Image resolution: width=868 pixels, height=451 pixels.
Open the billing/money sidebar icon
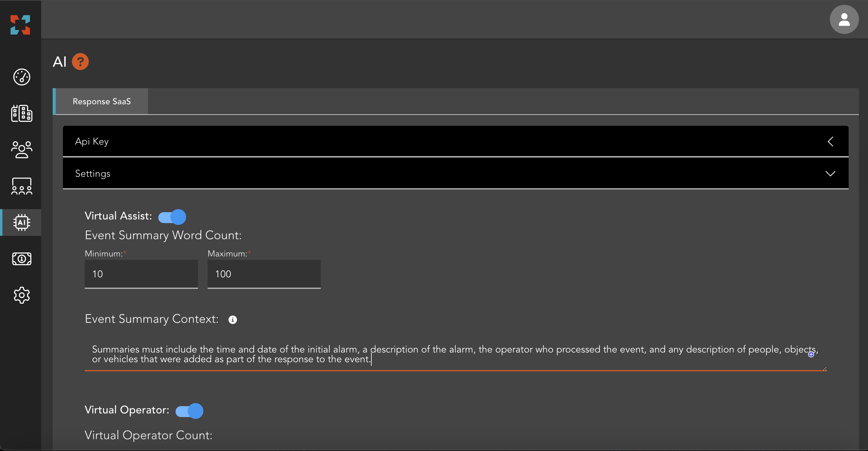(21, 259)
